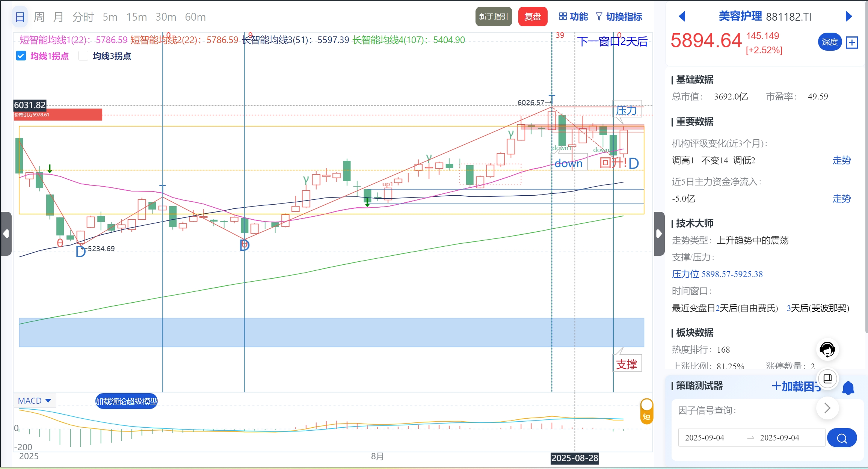Viewport: 868px width, 469px height.
Task: Enable the 均线3拐点 checkbox
Action: tap(83, 56)
